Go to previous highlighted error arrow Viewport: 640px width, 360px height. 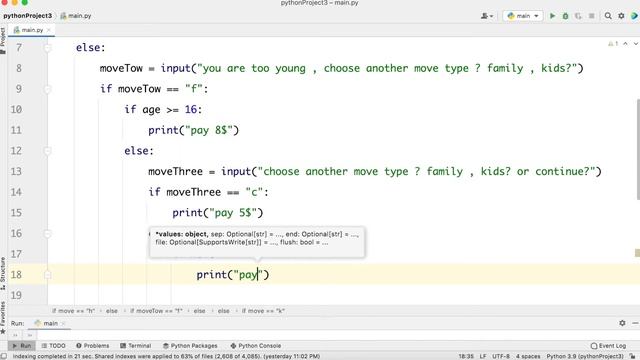click(625, 44)
